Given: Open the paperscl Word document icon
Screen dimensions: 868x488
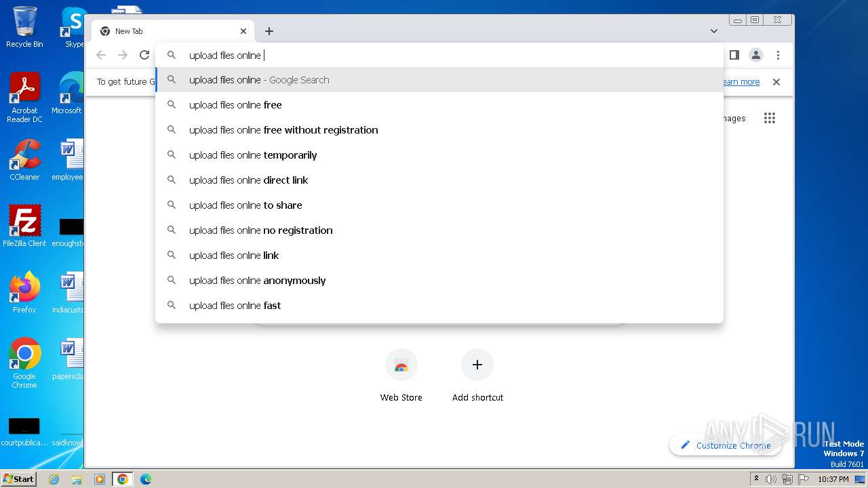Looking at the screenshot, I should [68, 359].
